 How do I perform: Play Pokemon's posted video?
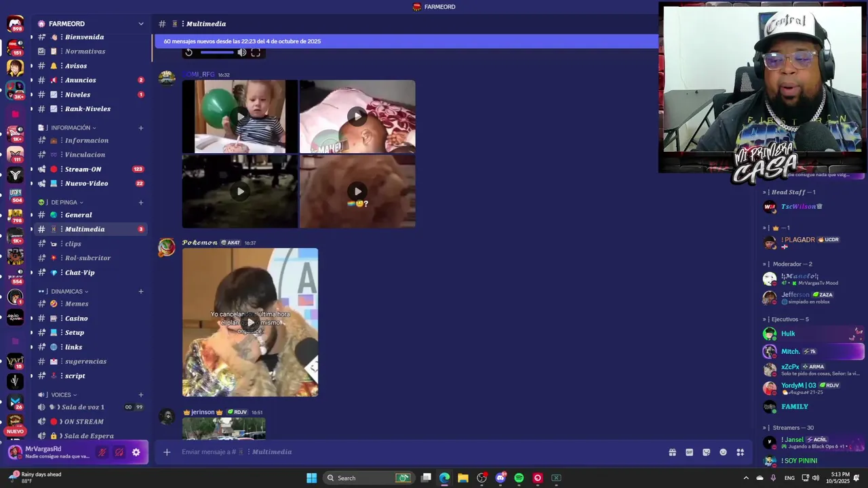(250, 323)
